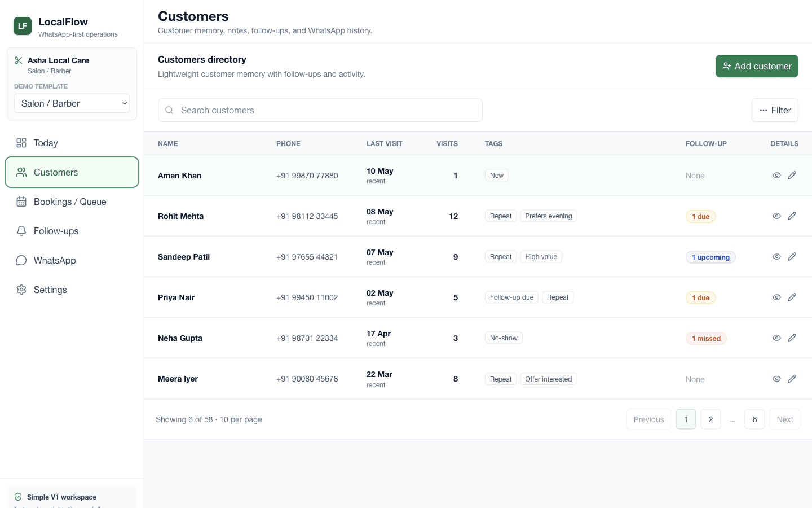The width and height of the screenshot is (812, 508).
Task: Edit Neha Gupta's record
Action: click(x=792, y=338)
